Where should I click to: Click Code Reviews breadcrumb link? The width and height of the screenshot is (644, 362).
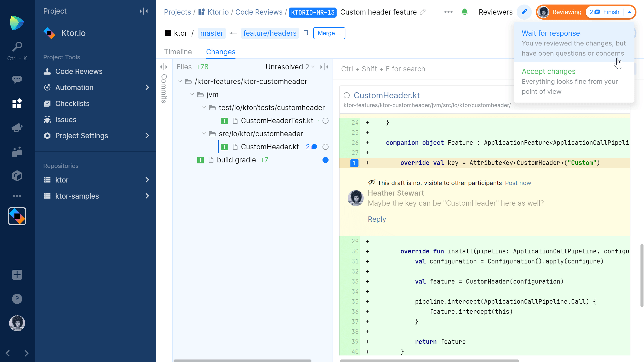click(x=259, y=12)
